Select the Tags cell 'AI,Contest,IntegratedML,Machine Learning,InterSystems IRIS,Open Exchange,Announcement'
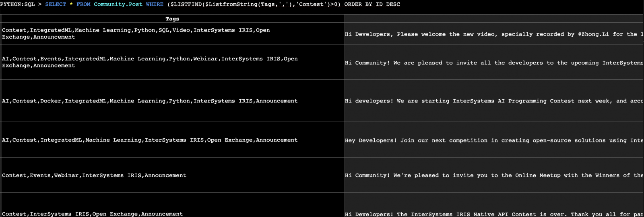The image size is (644, 217). coord(172,140)
